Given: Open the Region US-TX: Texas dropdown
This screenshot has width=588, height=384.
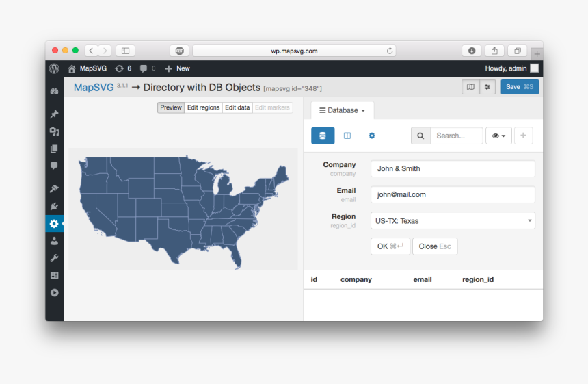Looking at the screenshot, I should click(x=453, y=220).
